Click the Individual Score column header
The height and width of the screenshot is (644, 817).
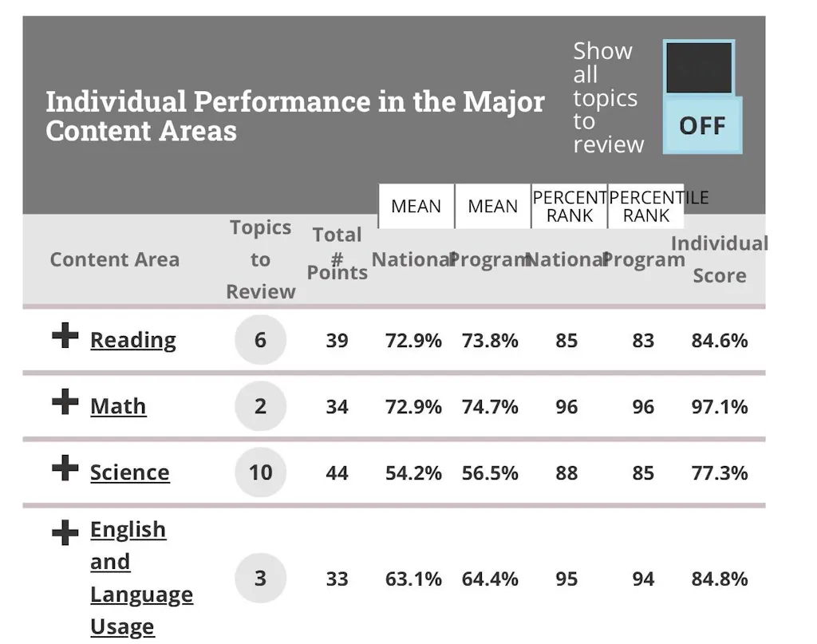pos(719,259)
